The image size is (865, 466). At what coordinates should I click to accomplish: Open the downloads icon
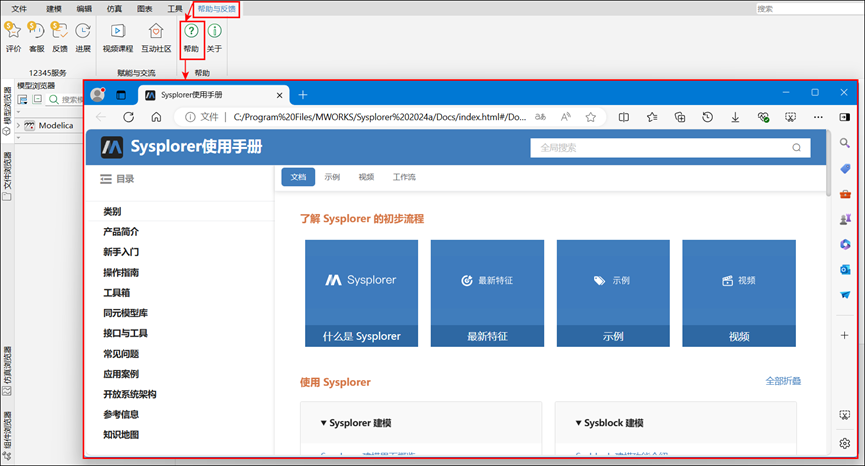(735, 117)
